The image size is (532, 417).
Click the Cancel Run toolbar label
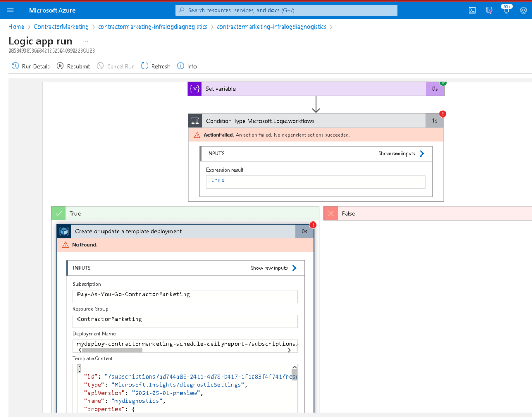tap(121, 66)
